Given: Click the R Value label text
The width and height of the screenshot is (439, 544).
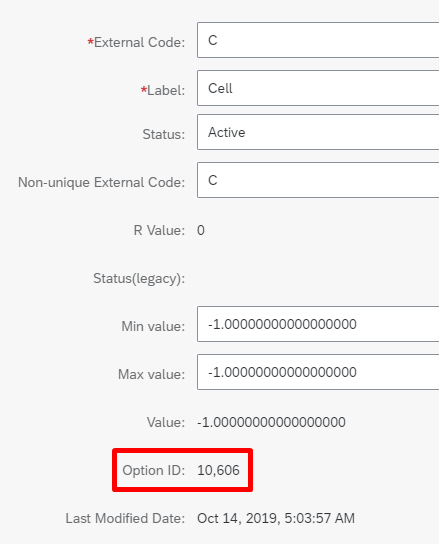Looking at the screenshot, I should (159, 230).
